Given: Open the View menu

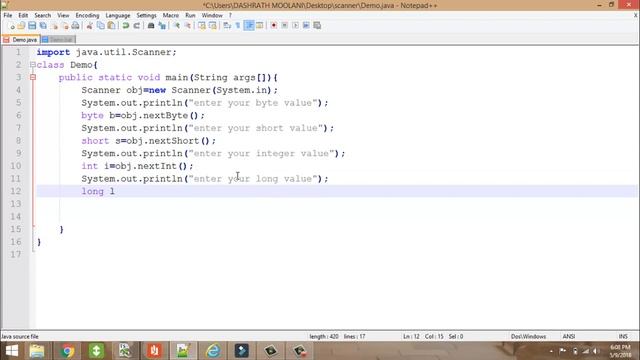Looking at the screenshot, I should click(x=63, y=15).
